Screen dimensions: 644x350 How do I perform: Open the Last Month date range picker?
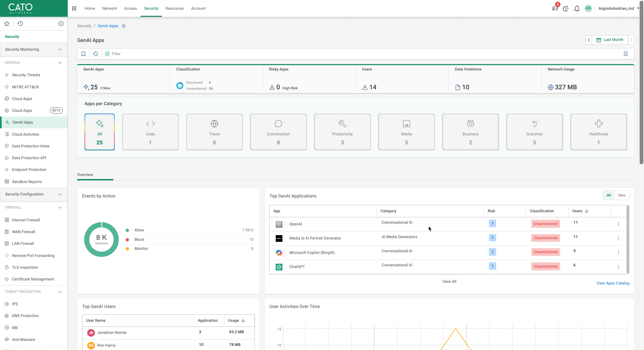pos(610,40)
